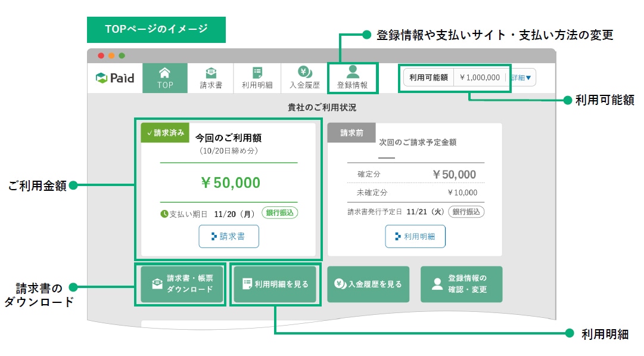Switch to the 請求書 tab

(211, 78)
